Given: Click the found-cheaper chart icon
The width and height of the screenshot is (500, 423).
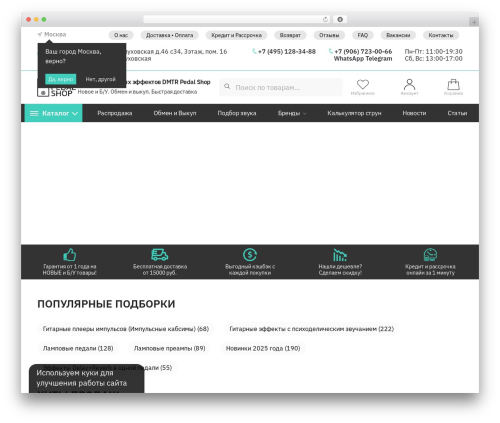Looking at the screenshot, I should tap(340, 255).
